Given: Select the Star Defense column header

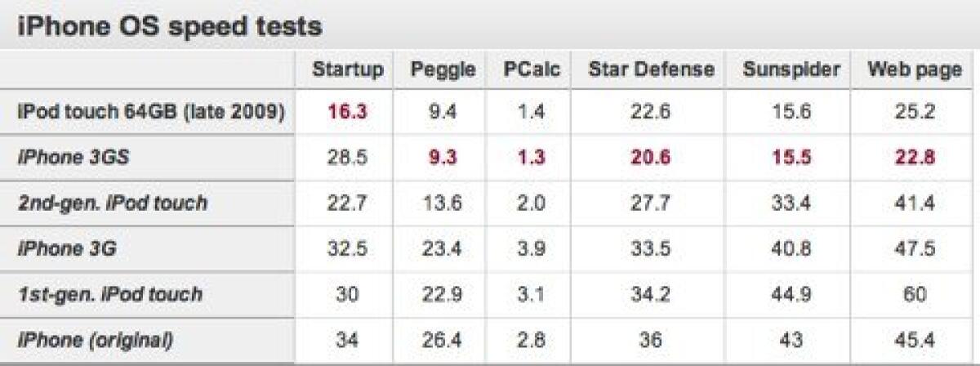Looking at the screenshot, I should point(651,70).
